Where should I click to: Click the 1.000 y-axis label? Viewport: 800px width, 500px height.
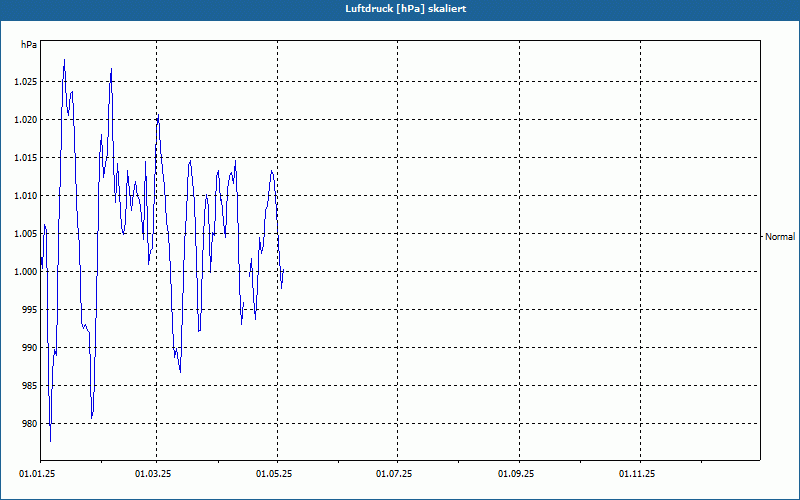26,272
